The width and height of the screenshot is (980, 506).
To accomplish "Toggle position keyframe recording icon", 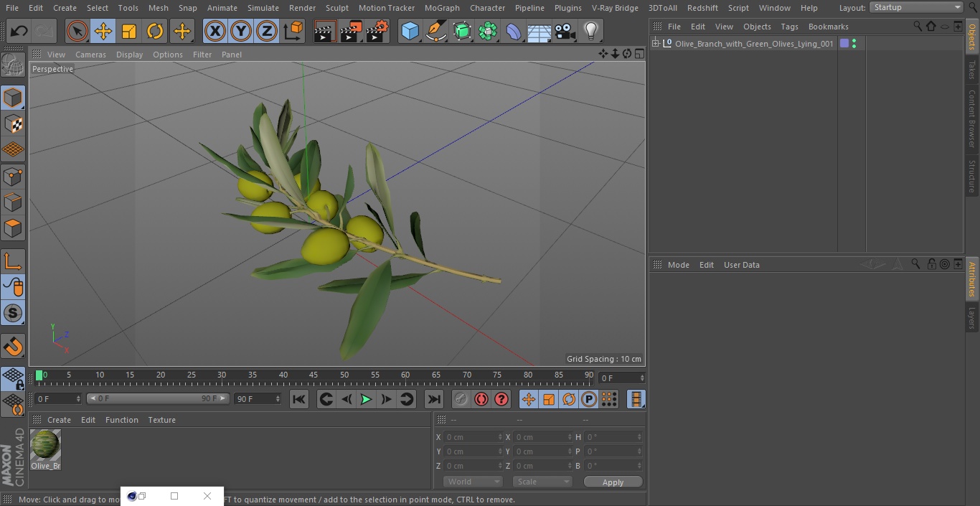I will pos(529,399).
